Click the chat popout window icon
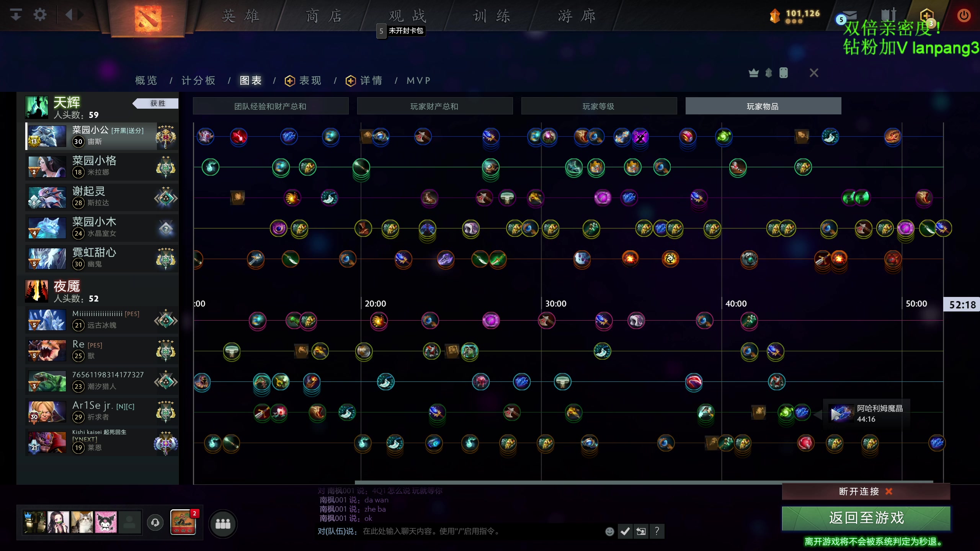 click(641, 531)
